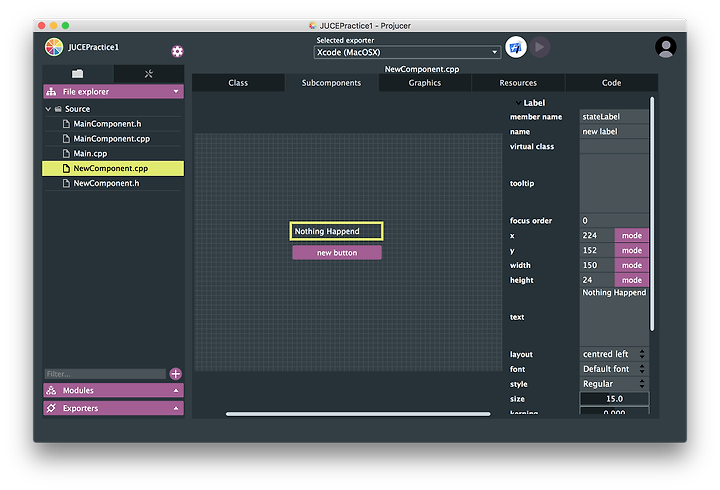Click the Source folder label
The height and width of the screenshot is (490, 720).
pos(77,109)
